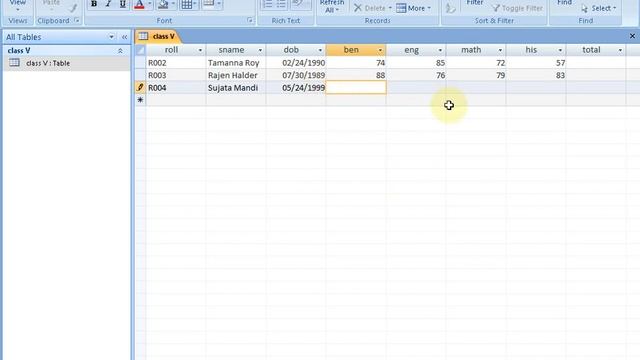Select the R002 row selector
This screenshot has width=640, height=360.
click(140, 63)
